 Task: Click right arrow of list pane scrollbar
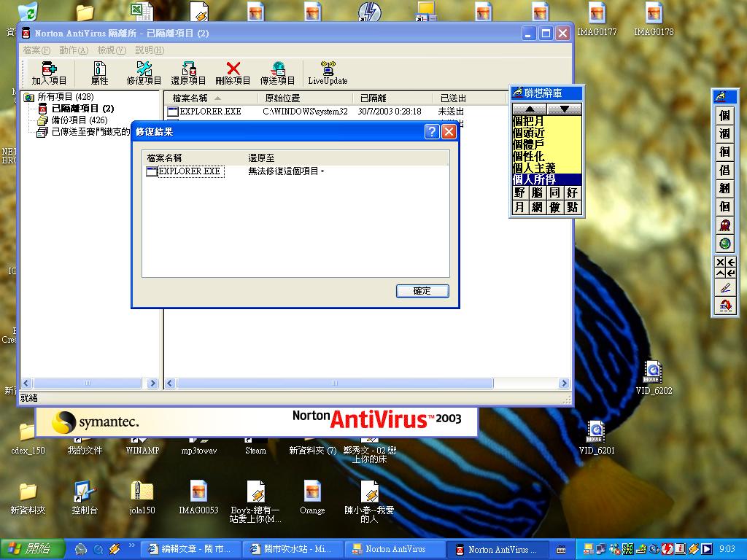[x=564, y=384]
